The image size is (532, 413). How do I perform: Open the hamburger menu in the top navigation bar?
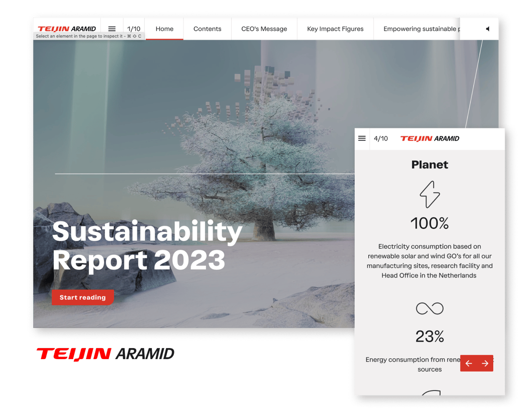[112, 29]
